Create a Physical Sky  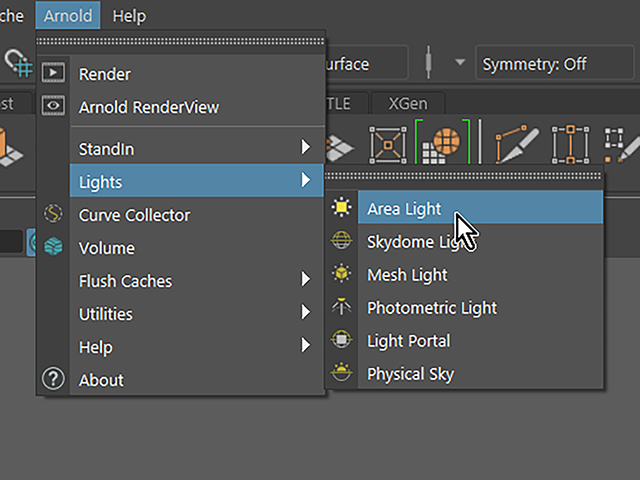coord(480,373)
